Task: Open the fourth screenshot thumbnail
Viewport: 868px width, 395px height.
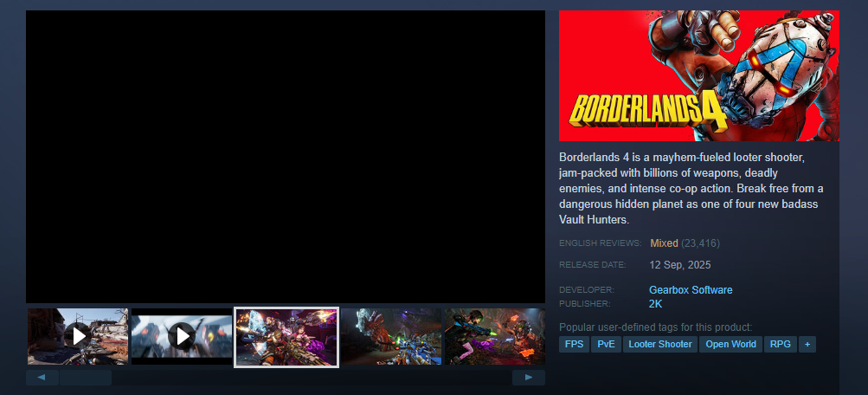Action: [390, 336]
